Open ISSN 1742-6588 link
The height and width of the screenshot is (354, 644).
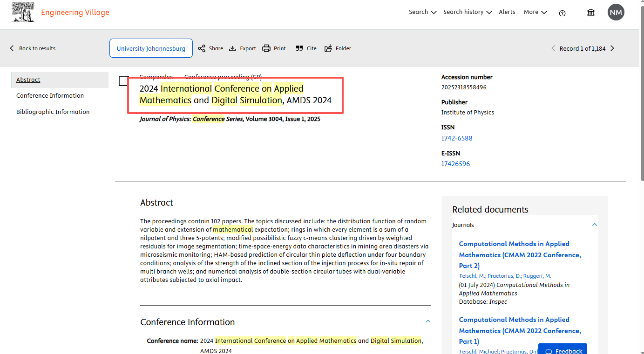(456, 138)
